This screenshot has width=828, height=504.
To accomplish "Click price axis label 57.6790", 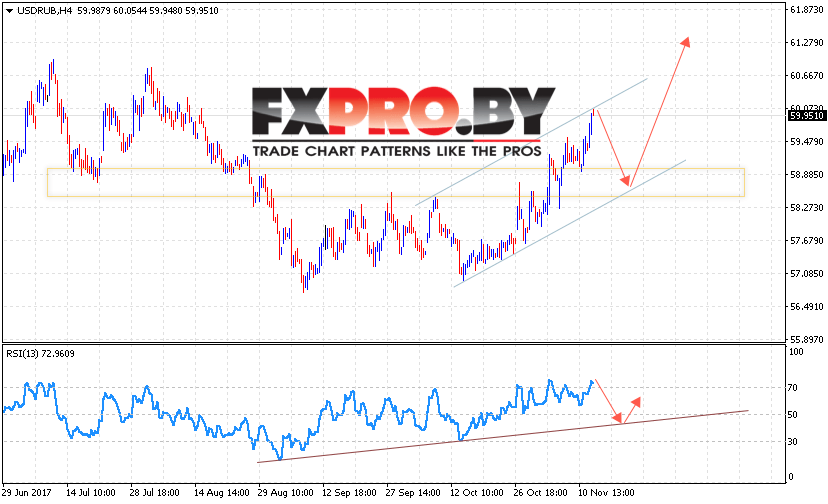I will coord(806,240).
